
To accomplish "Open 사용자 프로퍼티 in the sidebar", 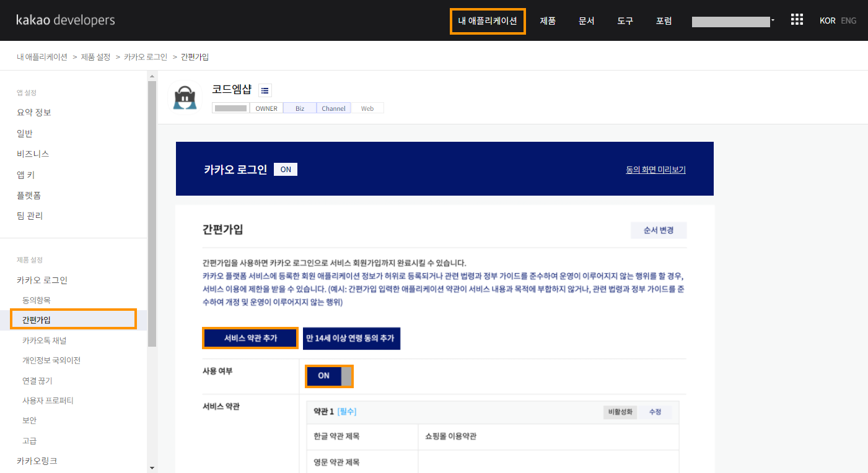I will 48,401.
